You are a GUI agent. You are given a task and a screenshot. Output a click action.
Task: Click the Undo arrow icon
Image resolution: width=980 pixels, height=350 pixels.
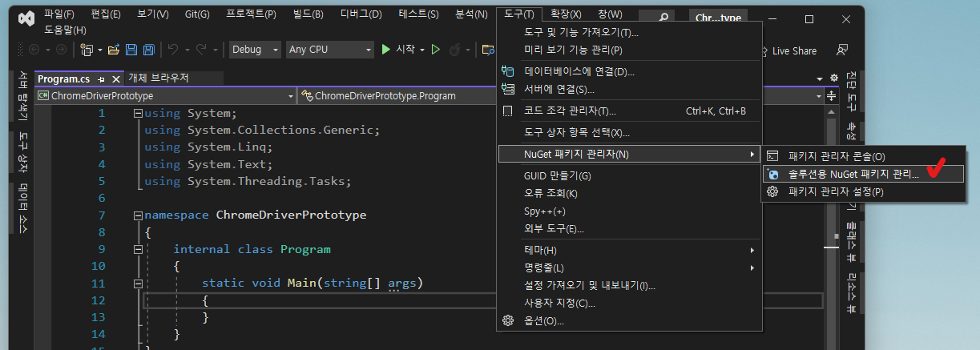click(x=173, y=50)
